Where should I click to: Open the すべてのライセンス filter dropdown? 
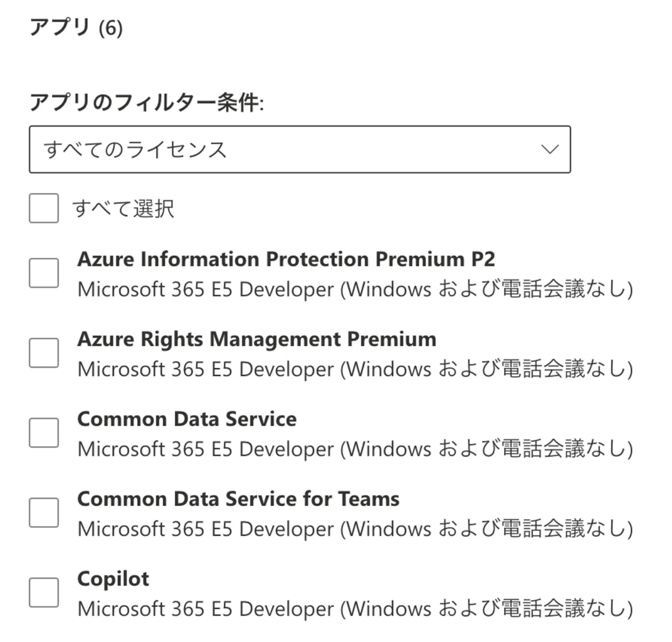300,150
